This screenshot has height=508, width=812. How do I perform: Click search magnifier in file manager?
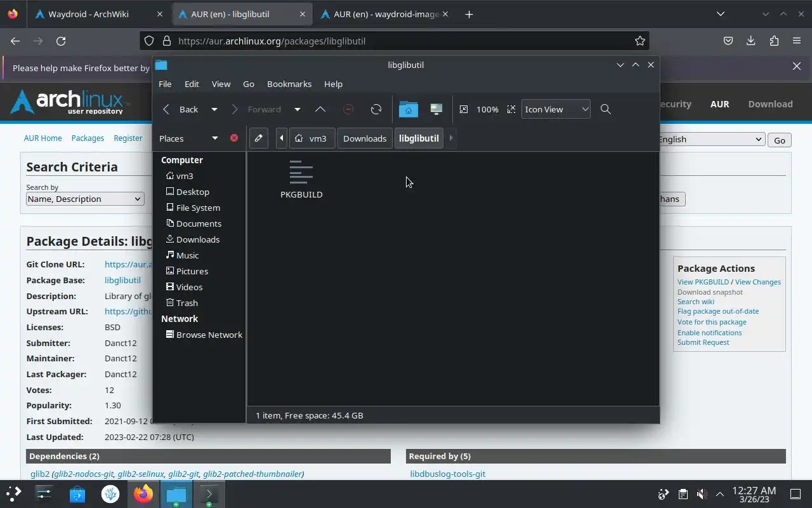click(x=606, y=109)
